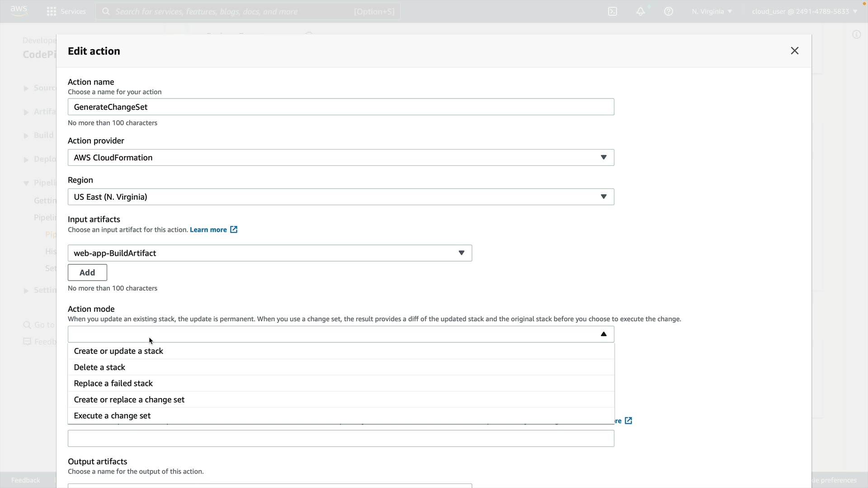Image resolution: width=868 pixels, height=488 pixels.
Task: Choose Replace a failed stack
Action: point(113,383)
